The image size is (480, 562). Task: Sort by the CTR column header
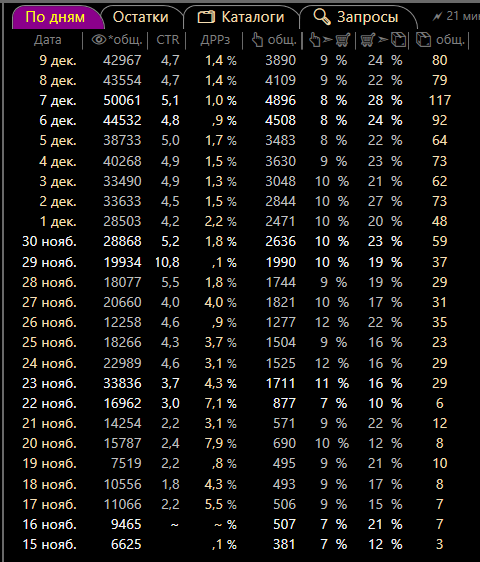167,40
